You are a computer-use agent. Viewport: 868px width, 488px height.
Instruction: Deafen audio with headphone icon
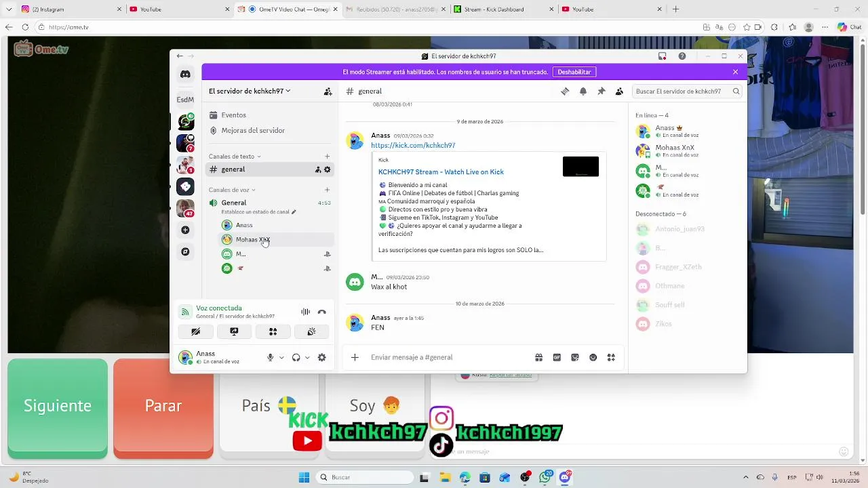click(x=296, y=357)
